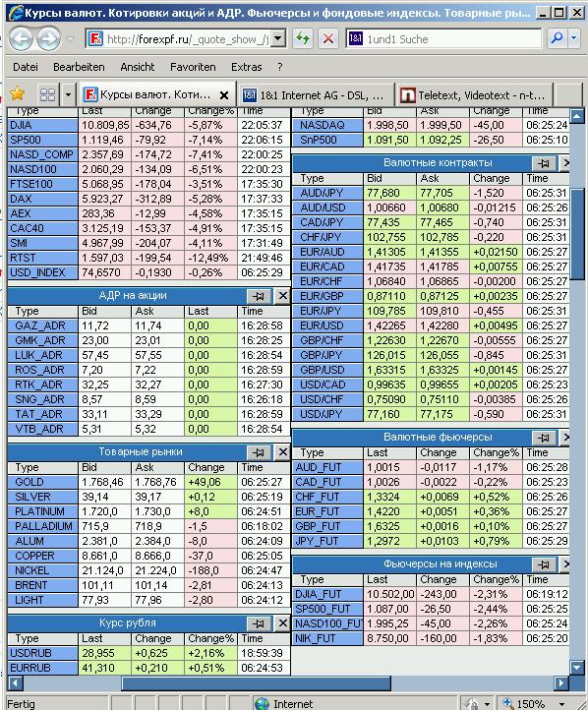
Task: Select the VTB_ADR row label
Action: click(x=42, y=430)
